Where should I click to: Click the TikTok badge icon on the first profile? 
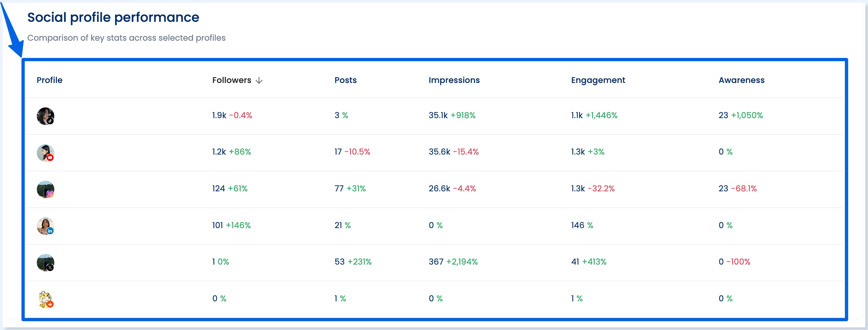click(50, 121)
